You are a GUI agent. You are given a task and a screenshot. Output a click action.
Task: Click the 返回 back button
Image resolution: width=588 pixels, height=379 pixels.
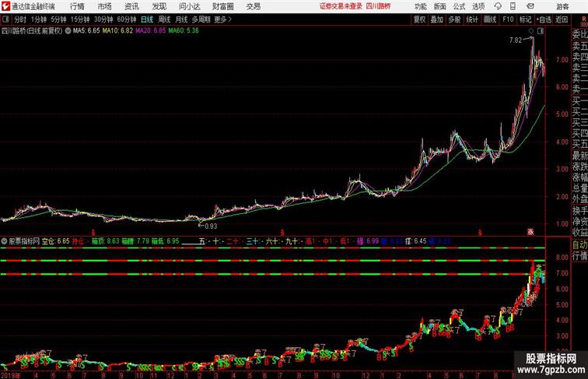click(x=562, y=19)
